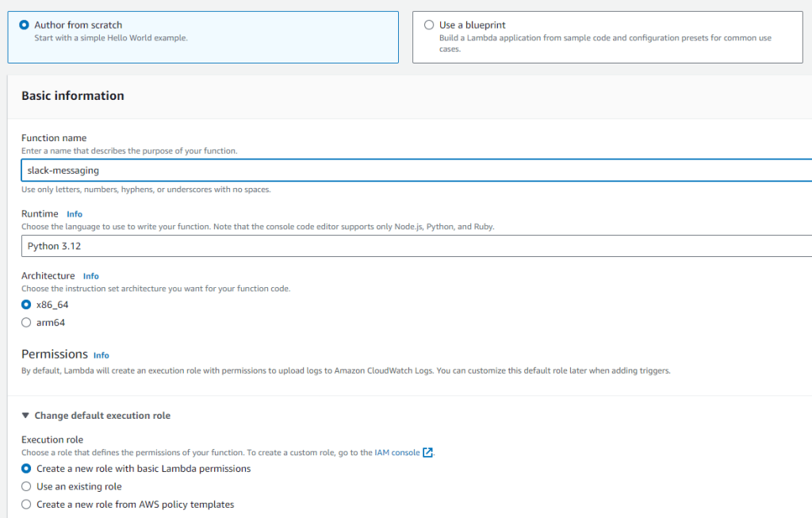This screenshot has width=812, height=518.
Task: Select x86_64 architecture
Action: click(26, 305)
